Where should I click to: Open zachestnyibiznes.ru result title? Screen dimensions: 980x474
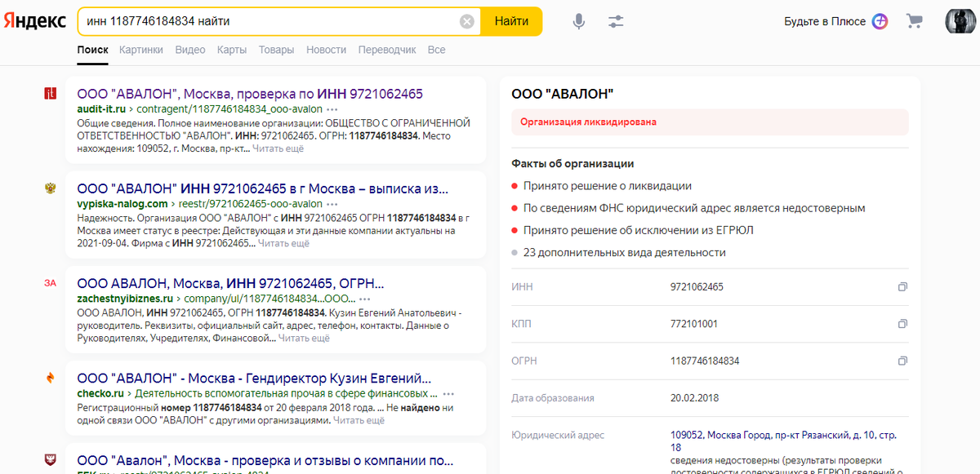(x=230, y=284)
